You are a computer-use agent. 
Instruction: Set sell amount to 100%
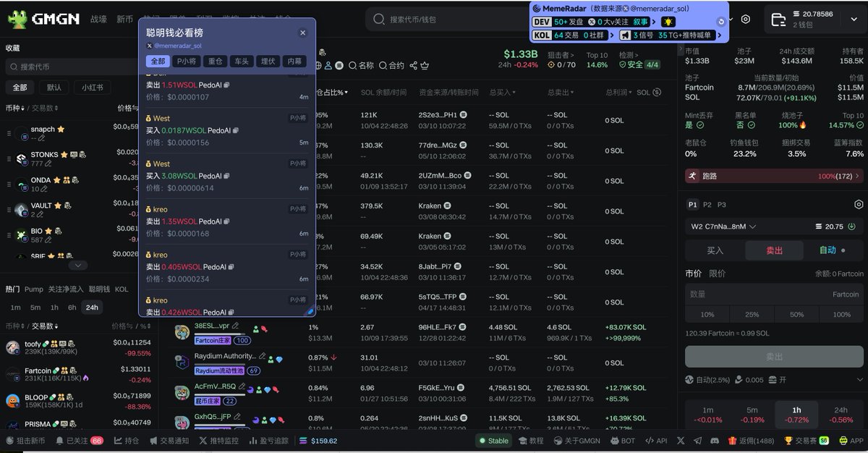pyautogui.click(x=841, y=315)
